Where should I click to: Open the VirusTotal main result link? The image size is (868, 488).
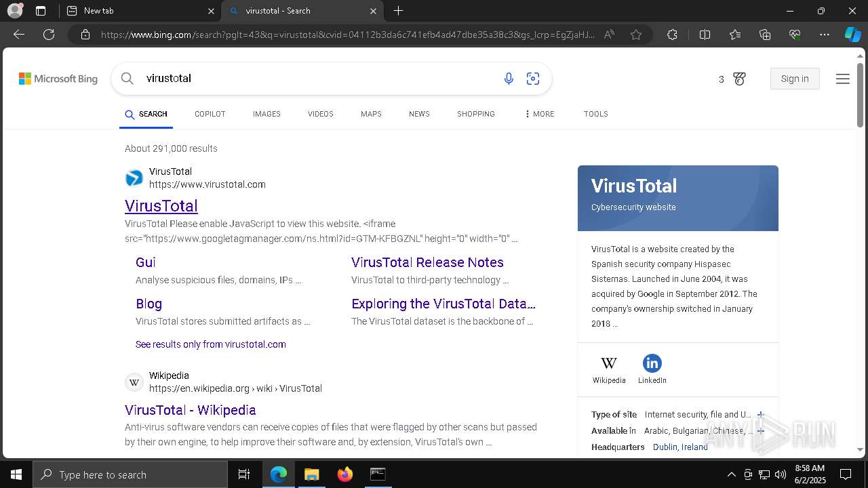pos(161,206)
